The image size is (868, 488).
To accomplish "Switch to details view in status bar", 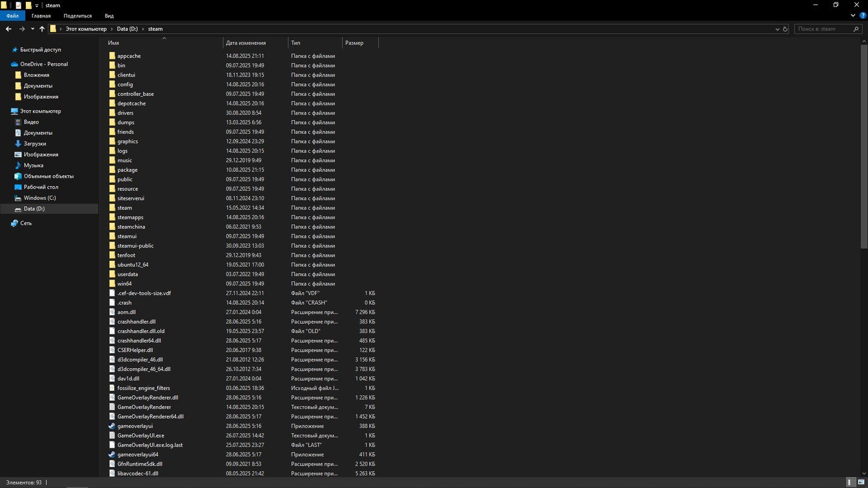I will click(x=851, y=483).
